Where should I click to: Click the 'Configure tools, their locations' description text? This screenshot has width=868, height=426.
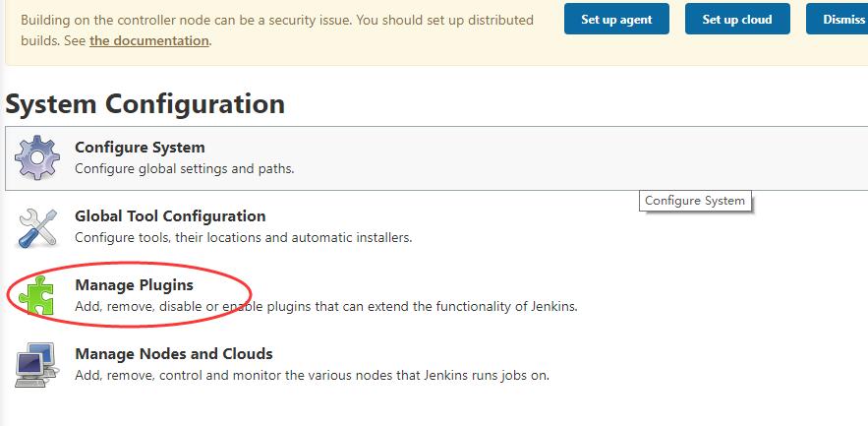point(243,237)
